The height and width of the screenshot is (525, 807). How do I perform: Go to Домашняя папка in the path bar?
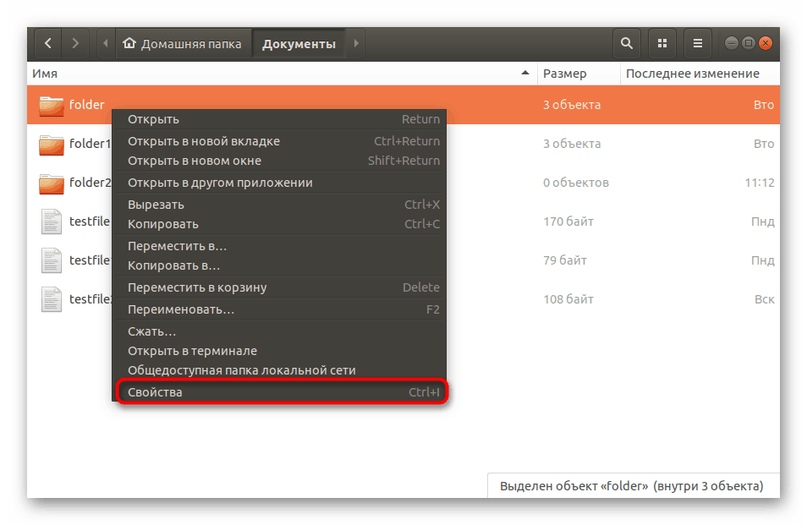185,44
